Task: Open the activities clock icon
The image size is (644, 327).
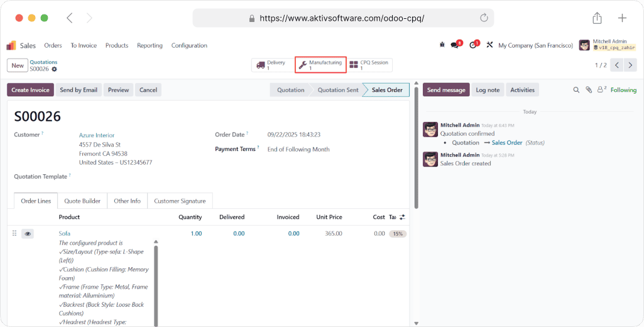Action: pos(474,45)
